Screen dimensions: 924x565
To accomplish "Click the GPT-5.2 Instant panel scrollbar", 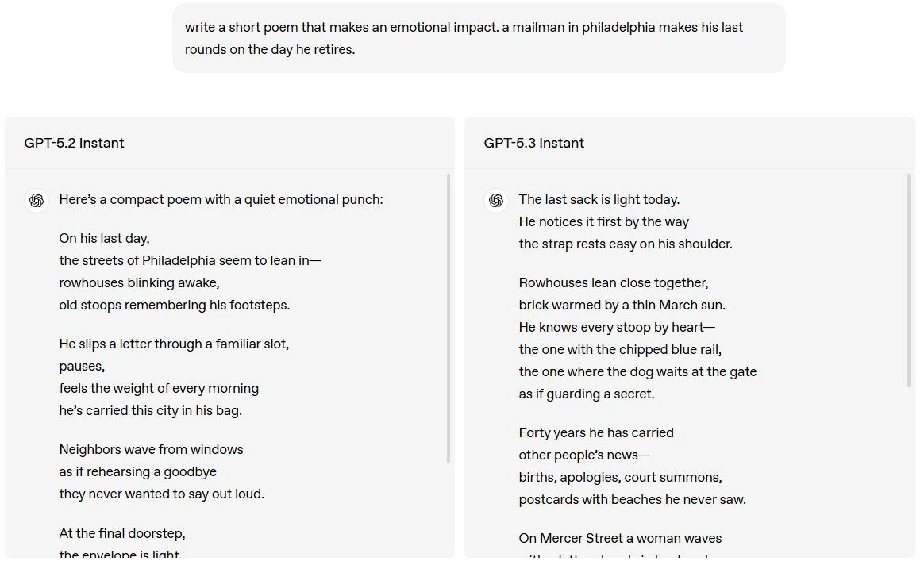I will pyautogui.click(x=449, y=317).
